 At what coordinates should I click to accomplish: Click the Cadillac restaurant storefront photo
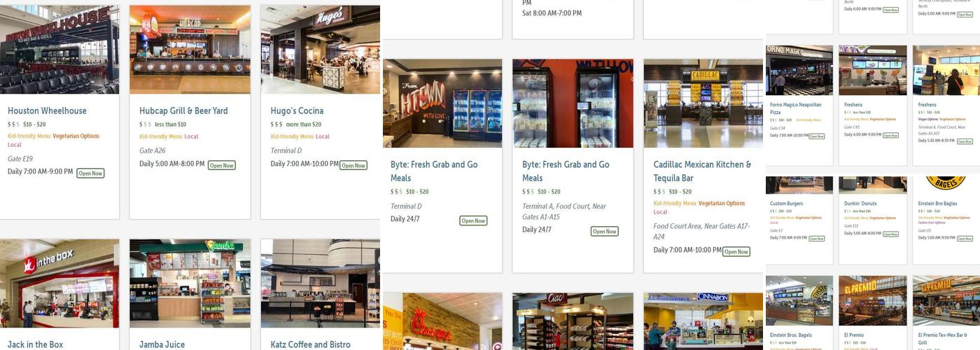(x=703, y=103)
